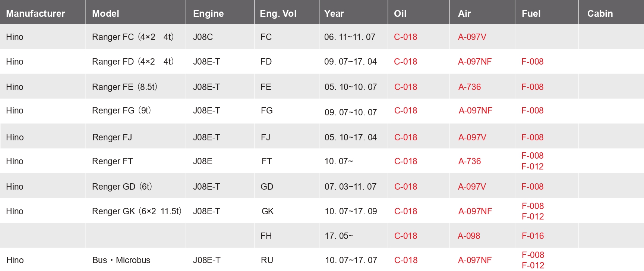Click A-097NF link in Ranger FD row
This screenshot has width=644, height=271.
coord(475,62)
